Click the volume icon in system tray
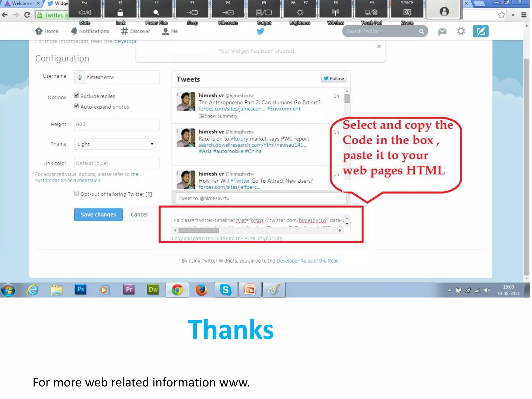Screen dimensions: 532x399 pyautogui.click(x=487, y=290)
